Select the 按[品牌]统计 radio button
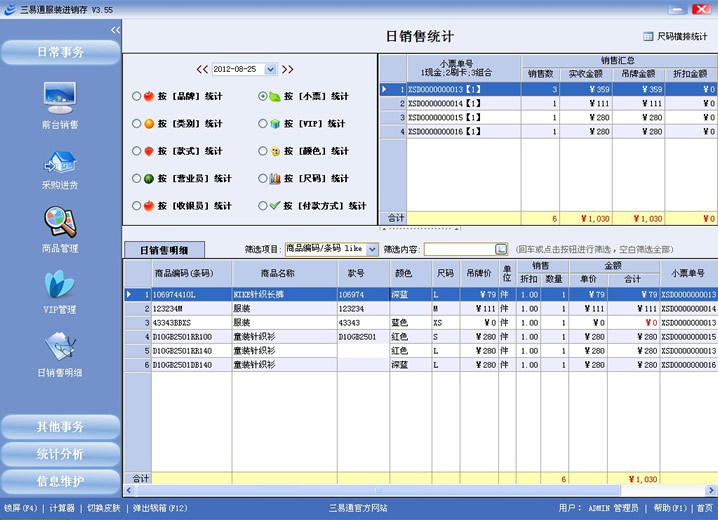718x520 pixels. click(x=136, y=96)
